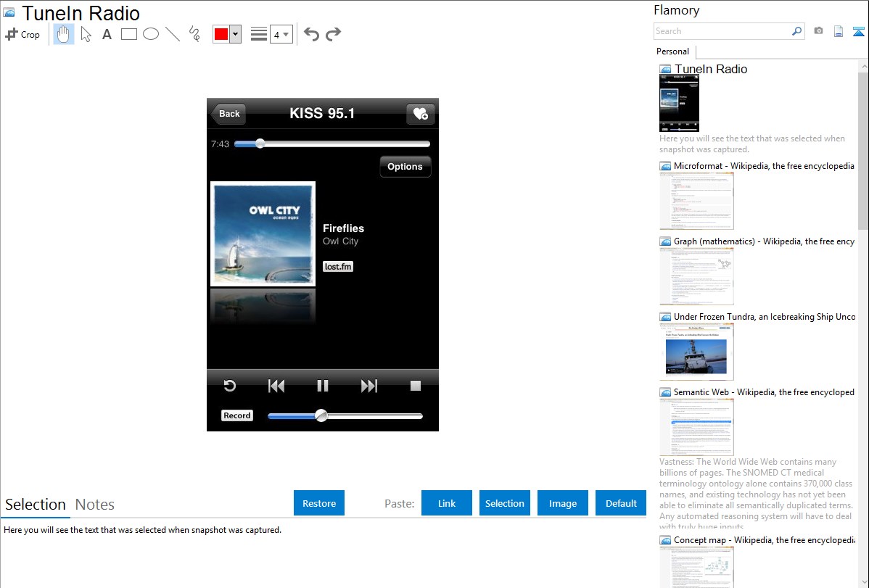Image resolution: width=869 pixels, height=588 pixels.
Task: Click the Options button in player
Action: [x=405, y=166]
